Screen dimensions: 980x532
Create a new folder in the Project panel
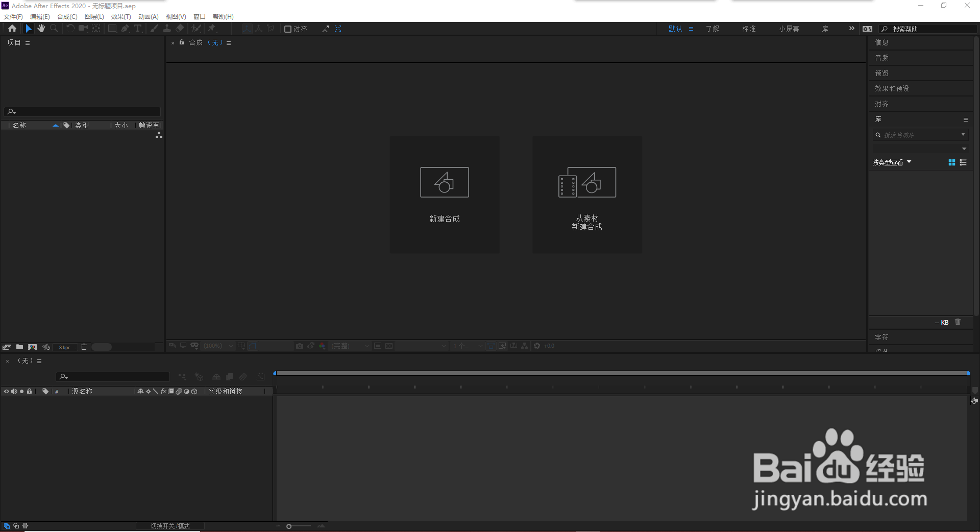click(19, 347)
